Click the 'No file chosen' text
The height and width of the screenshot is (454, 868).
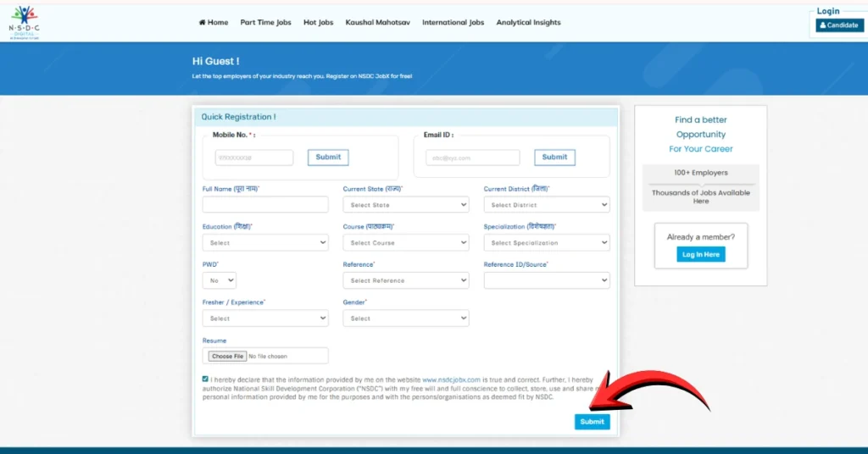point(268,356)
